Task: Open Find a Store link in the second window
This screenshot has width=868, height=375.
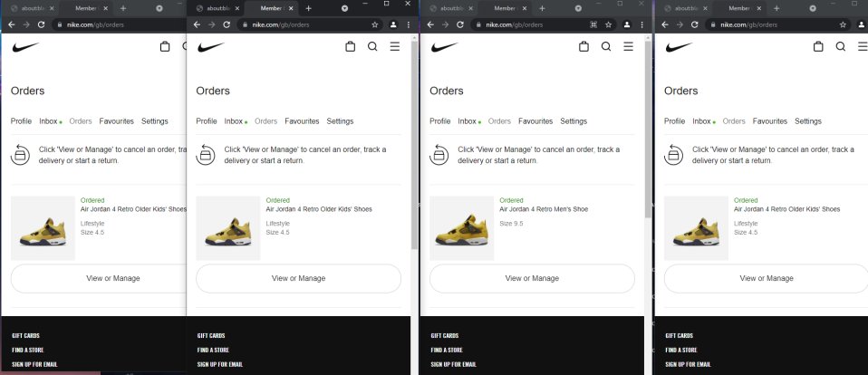Action: pos(213,351)
